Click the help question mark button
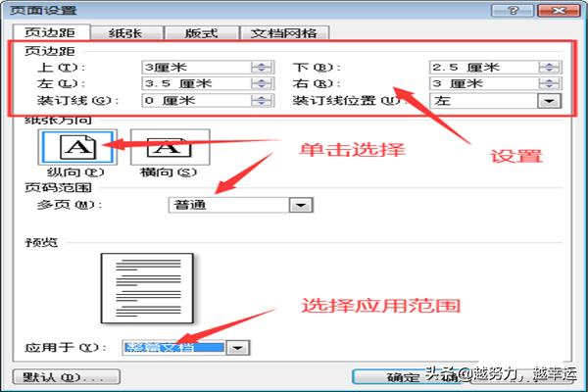Screen dimensions: 588x392 click(513, 10)
